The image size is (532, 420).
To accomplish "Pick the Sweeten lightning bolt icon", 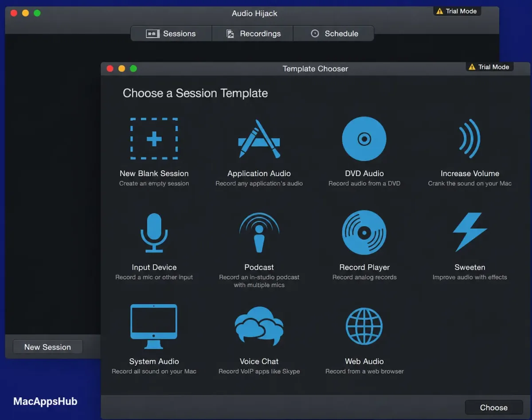I will (x=469, y=232).
